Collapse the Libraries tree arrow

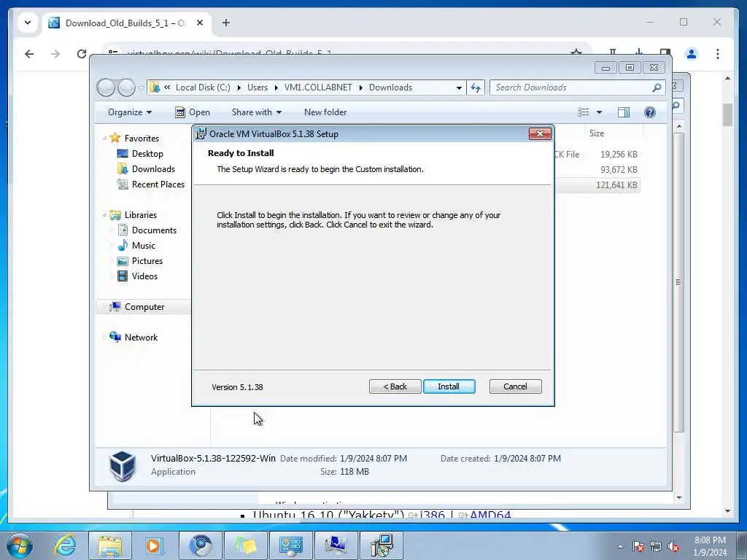(x=104, y=215)
